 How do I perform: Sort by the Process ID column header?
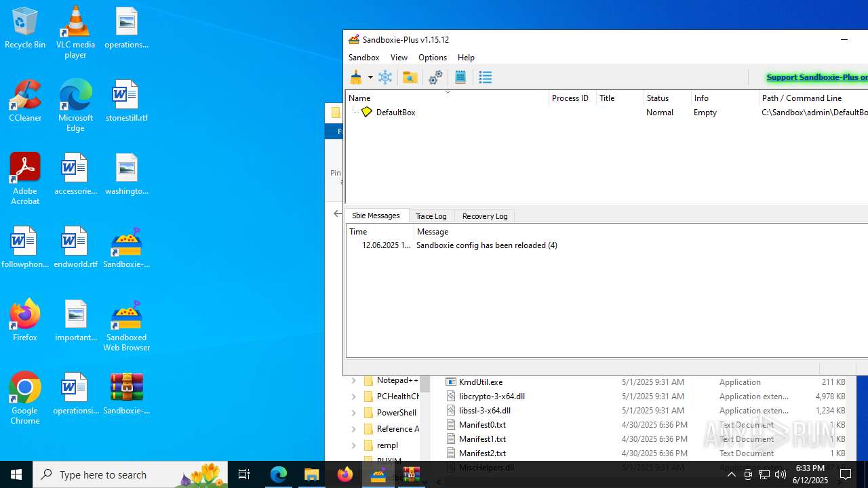coord(572,98)
